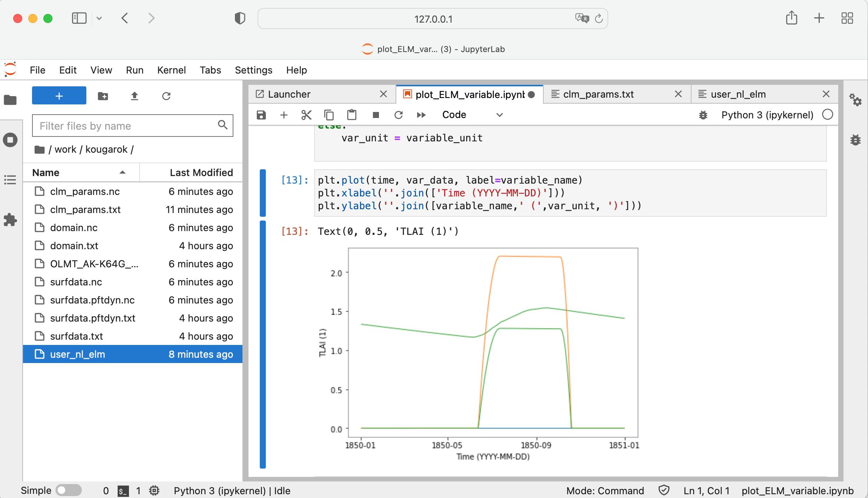Collapse cell 13 output using blue bar
Screen dimensions: 868x498
pos(263,344)
